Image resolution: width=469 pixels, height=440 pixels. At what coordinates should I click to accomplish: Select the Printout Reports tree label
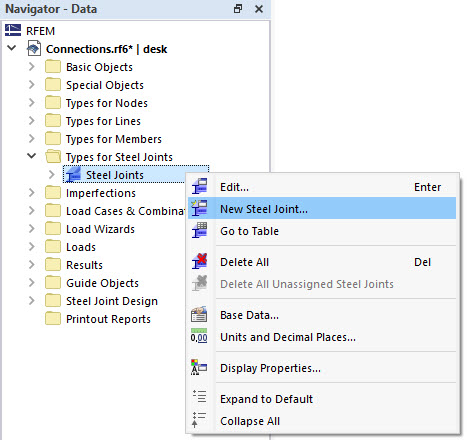pos(108,319)
